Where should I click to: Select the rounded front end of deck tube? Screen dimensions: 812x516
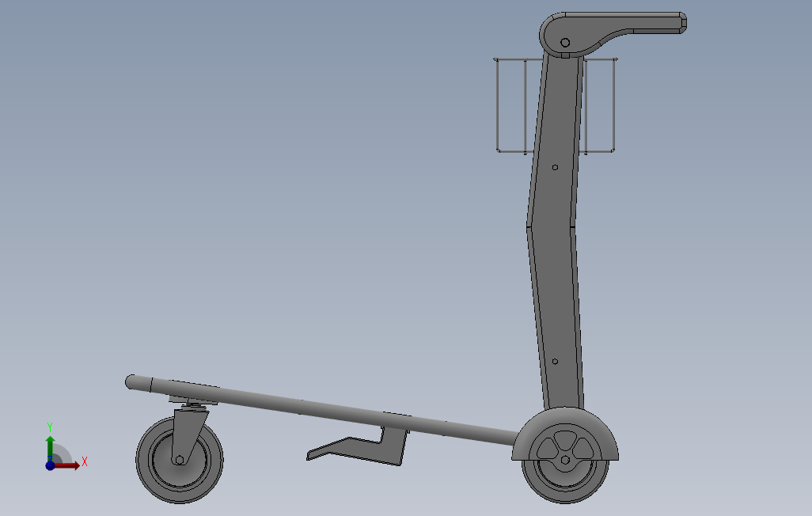pos(138,382)
